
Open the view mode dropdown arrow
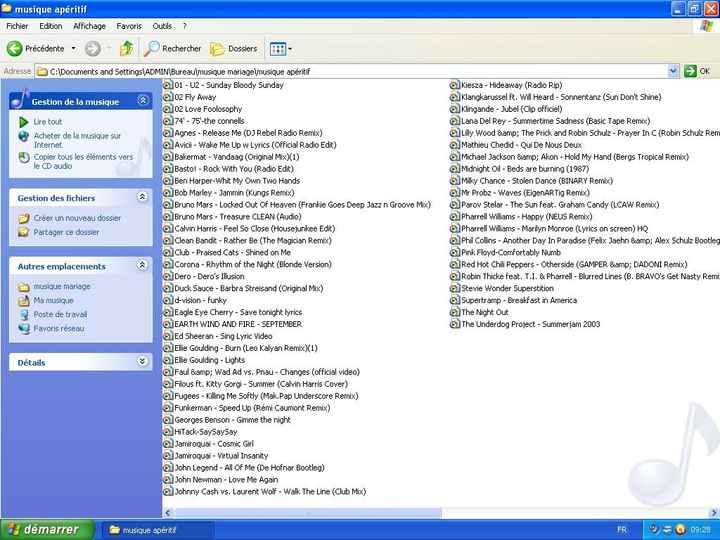pos(290,49)
